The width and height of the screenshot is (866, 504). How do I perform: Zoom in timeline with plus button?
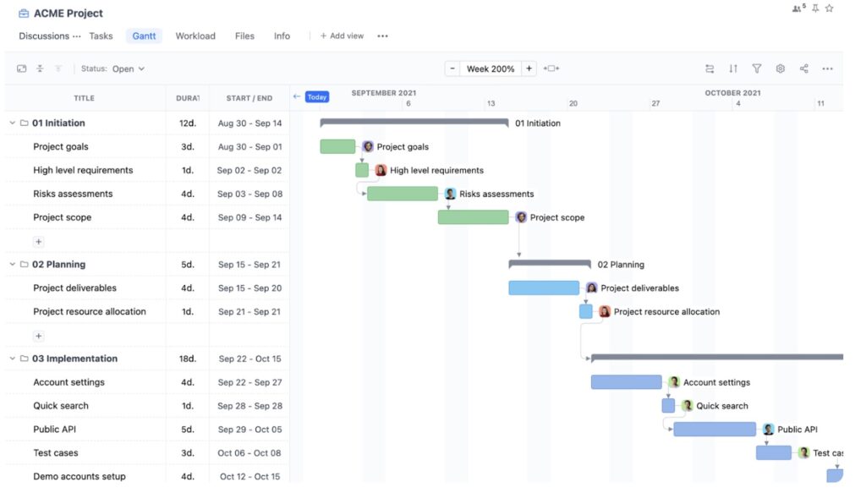click(529, 68)
